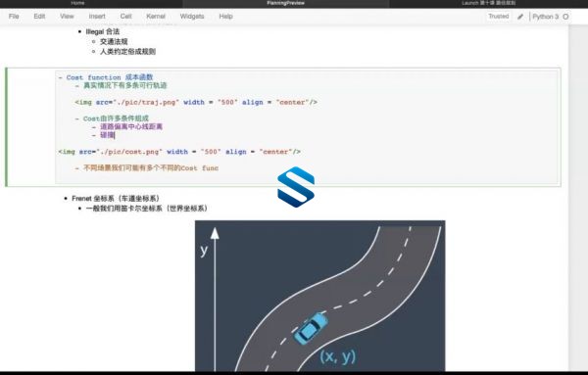Select the Frenet 坐标系 markdown cell text
This screenshot has height=375, width=588.
[116, 198]
